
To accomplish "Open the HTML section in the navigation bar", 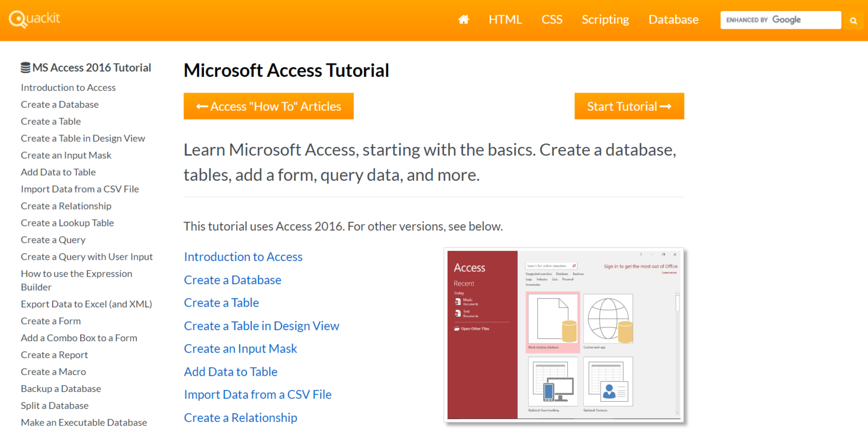I will (505, 19).
